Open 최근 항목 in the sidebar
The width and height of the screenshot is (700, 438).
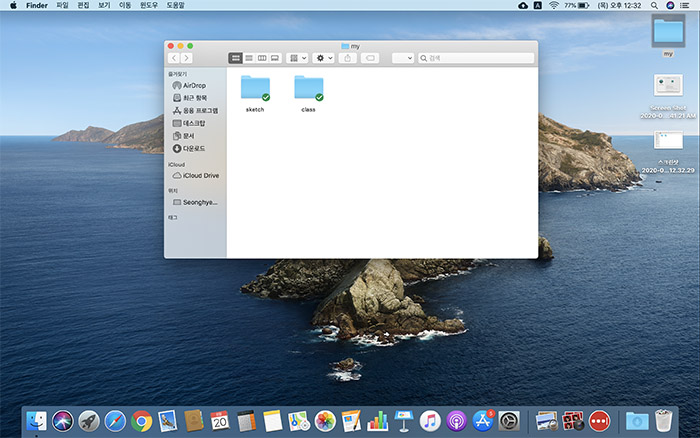pos(190,98)
